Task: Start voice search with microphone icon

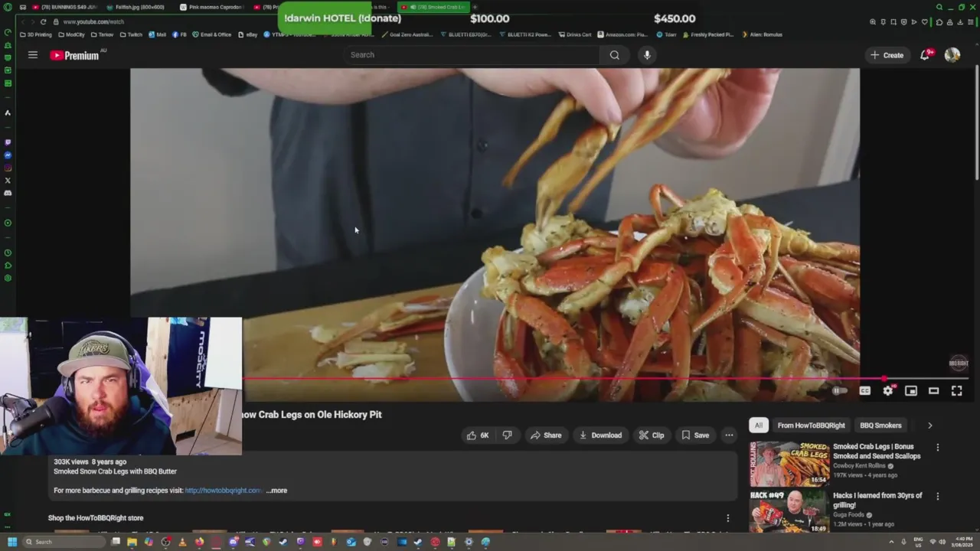Action: tap(647, 55)
